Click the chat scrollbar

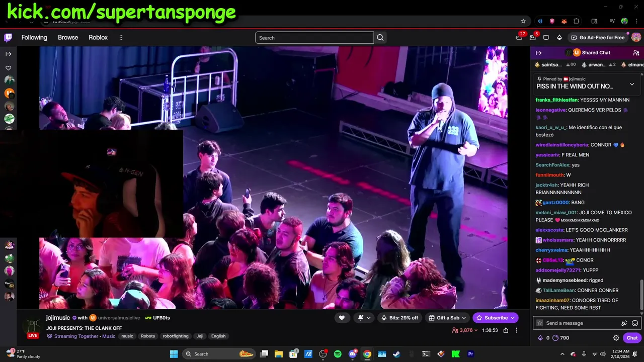click(x=641, y=294)
